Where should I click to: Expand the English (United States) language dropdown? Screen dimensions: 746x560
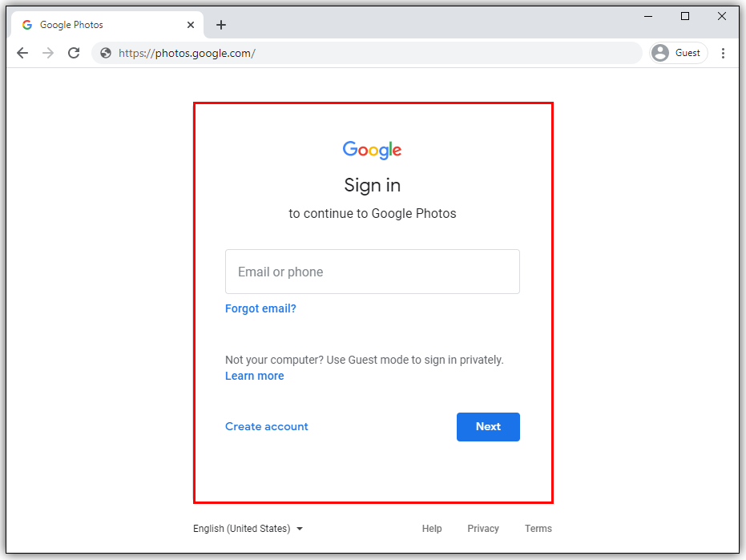(x=248, y=529)
